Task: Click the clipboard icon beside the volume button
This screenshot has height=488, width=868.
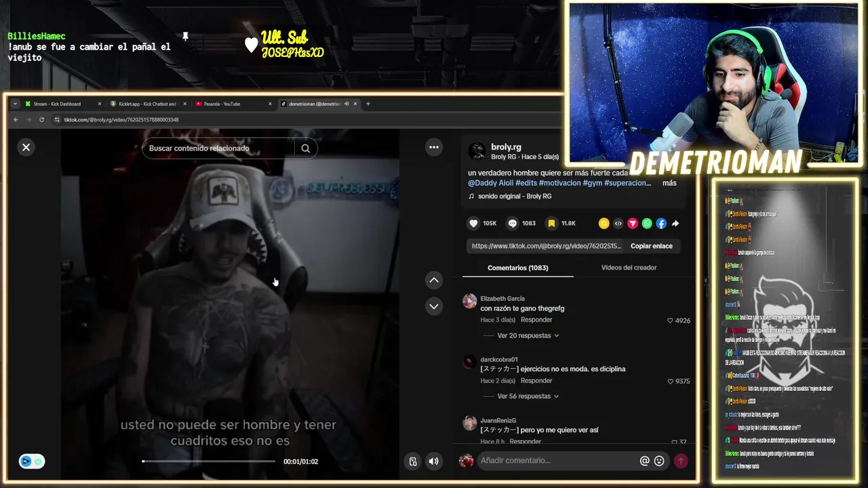Action: click(413, 462)
